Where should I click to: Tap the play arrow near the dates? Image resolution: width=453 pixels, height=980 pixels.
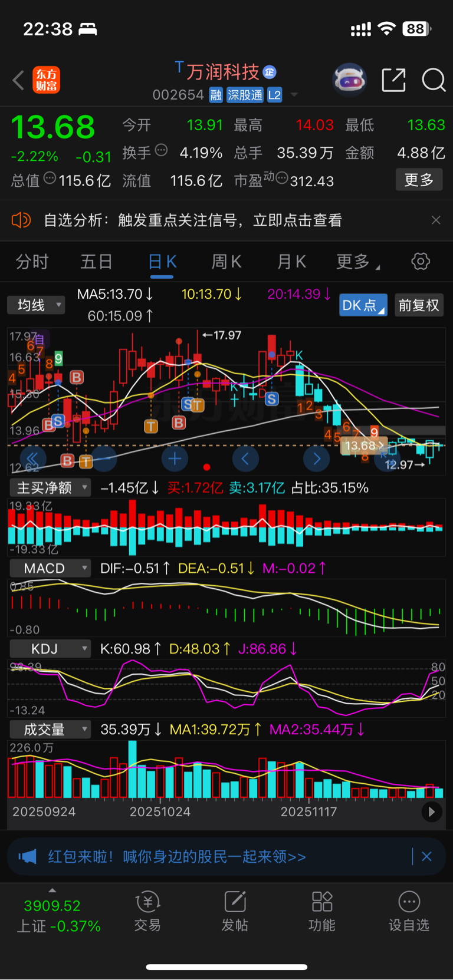tap(432, 812)
